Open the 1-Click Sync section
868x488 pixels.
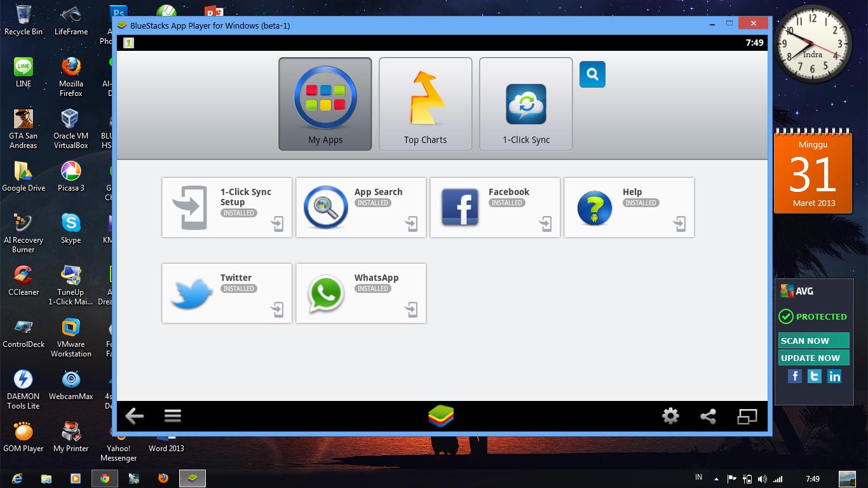(526, 104)
